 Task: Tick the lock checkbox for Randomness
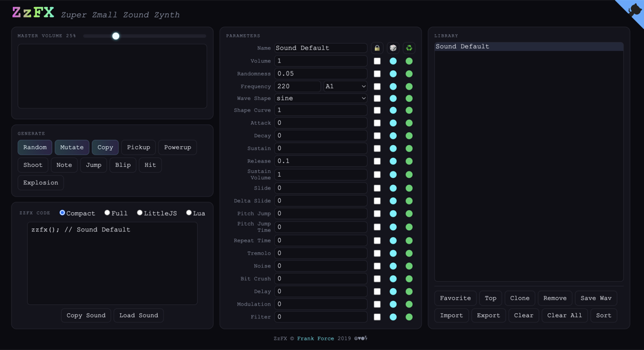pyautogui.click(x=377, y=74)
